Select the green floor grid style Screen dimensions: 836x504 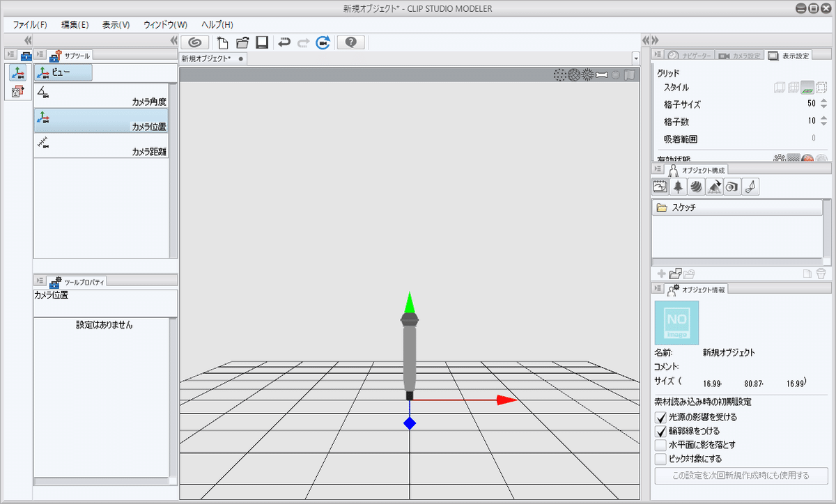click(x=808, y=88)
